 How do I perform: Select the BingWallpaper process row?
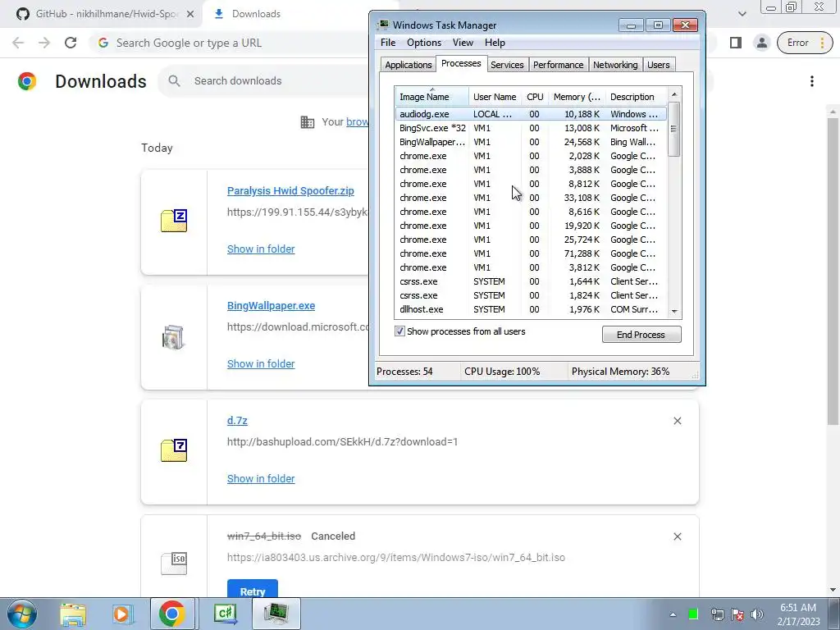coord(531,142)
